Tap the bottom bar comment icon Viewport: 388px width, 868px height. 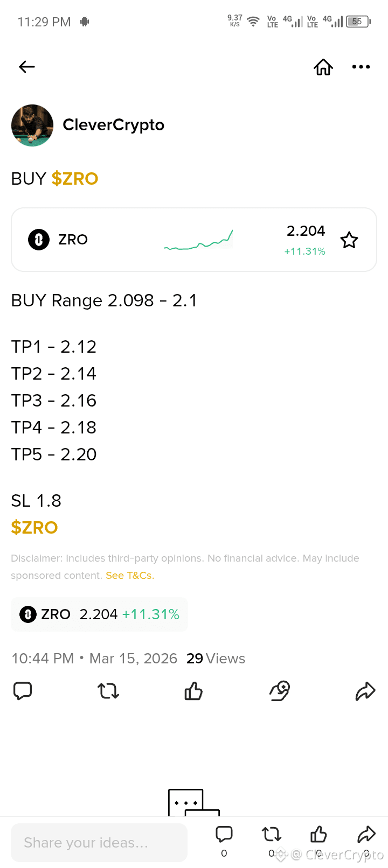point(224,835)
